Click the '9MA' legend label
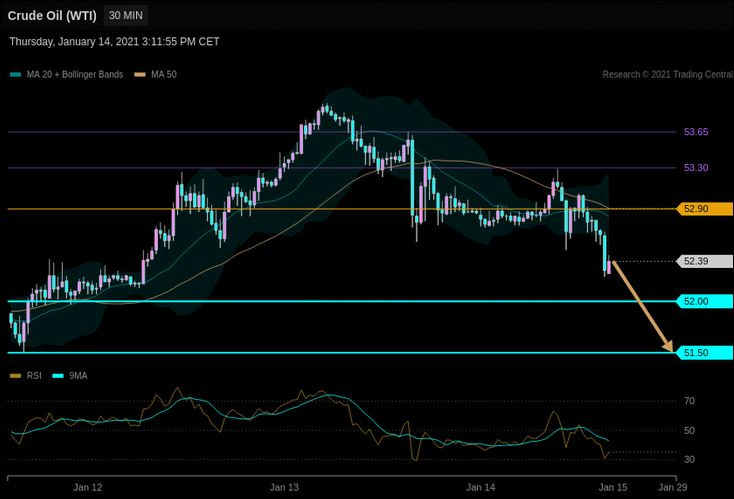This screenshot has width=734, height=499. tap(78, 376)
